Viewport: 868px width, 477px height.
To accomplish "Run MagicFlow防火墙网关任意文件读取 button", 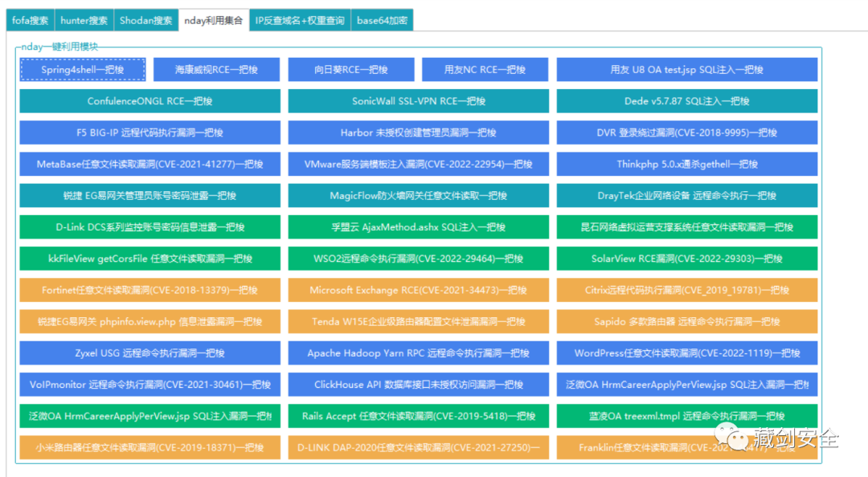I will [419, 196].
